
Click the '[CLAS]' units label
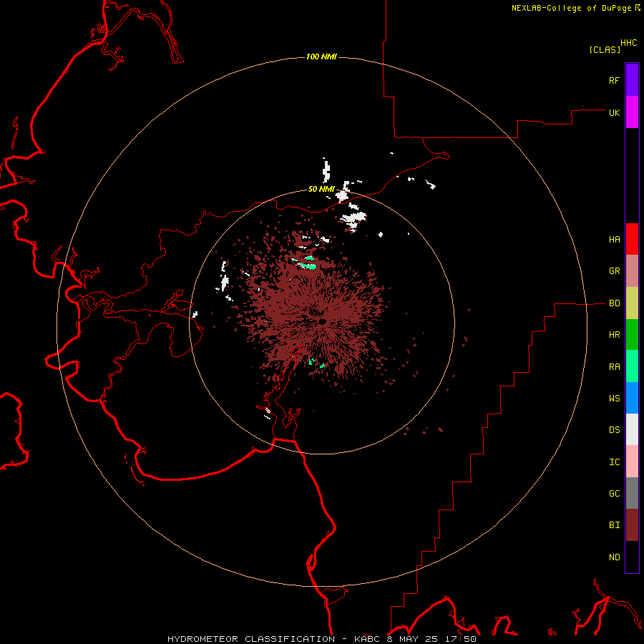(x=605, y=49)
